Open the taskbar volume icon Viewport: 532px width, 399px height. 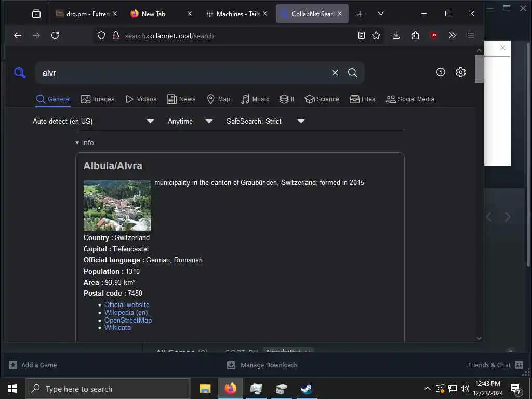pos(465,389)
